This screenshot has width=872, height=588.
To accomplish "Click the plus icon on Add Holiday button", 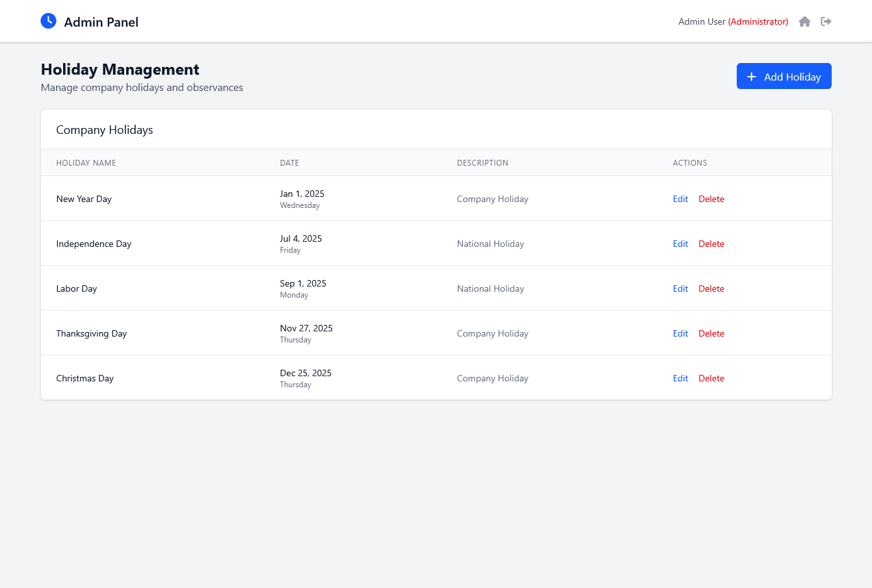I will pyautogui.click(x=752, y=76).
